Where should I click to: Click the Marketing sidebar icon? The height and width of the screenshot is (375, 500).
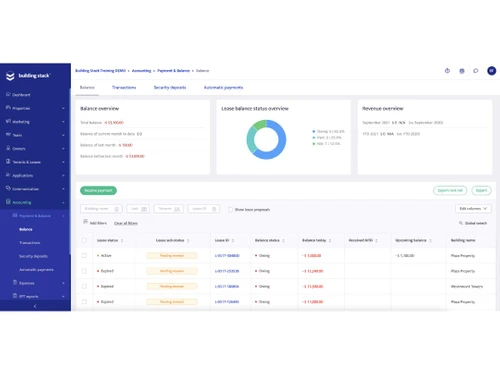coord(8,121)
